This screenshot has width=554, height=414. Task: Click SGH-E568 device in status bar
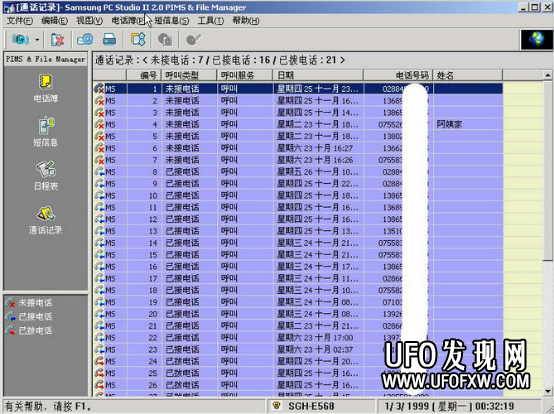pos(311,406)
